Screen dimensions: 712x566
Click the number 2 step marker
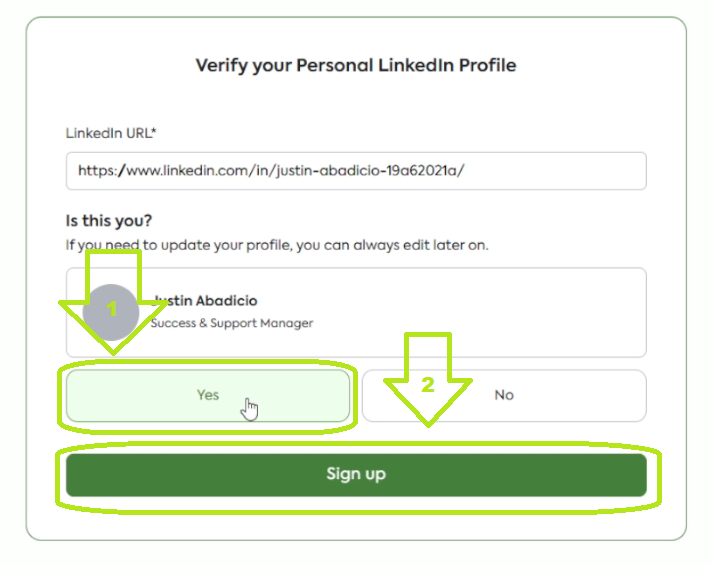pos(428,384)
